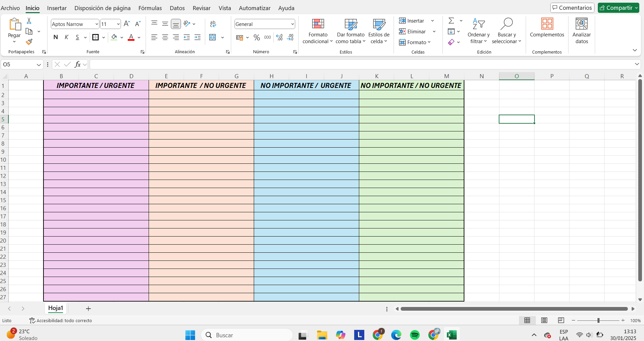This screenshot has height=341, width=644.
Task: Switch to the Vista tab
Action: pyautogui.click(x=225, y=8)
